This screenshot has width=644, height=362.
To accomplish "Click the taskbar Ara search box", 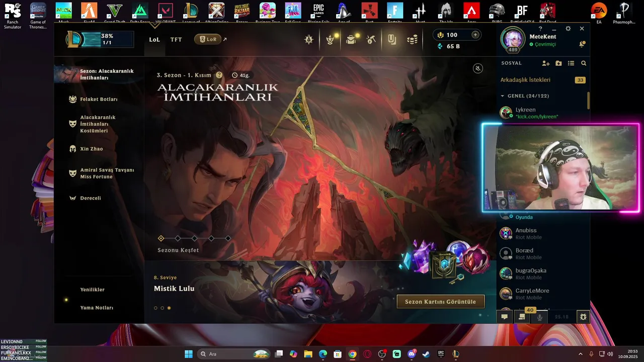I will click(x=233, y=354).
